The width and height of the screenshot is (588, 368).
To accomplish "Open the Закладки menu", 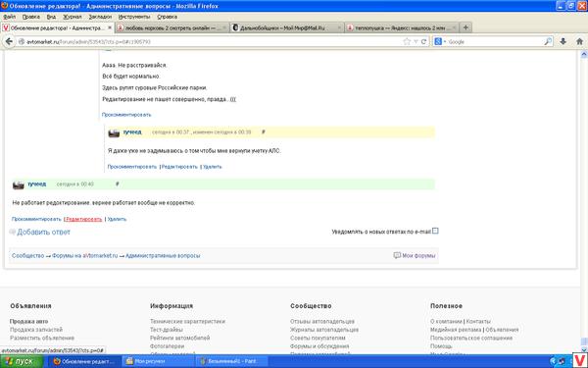I will click(x=100, y=17).
